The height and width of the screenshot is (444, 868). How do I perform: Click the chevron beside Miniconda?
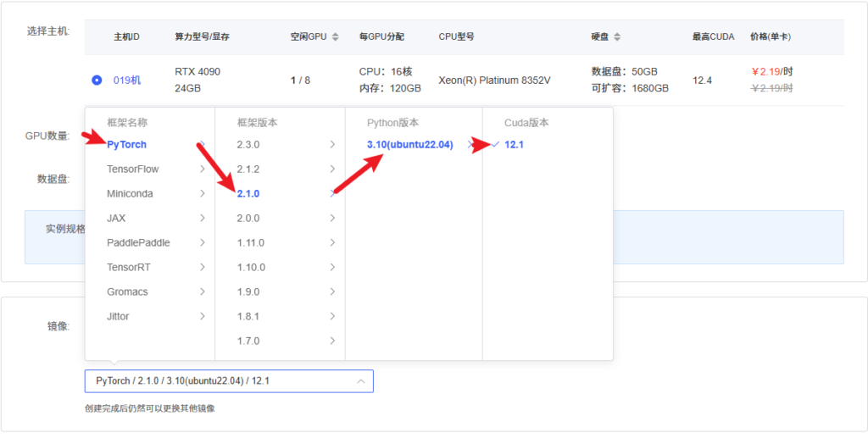(202, 194)
